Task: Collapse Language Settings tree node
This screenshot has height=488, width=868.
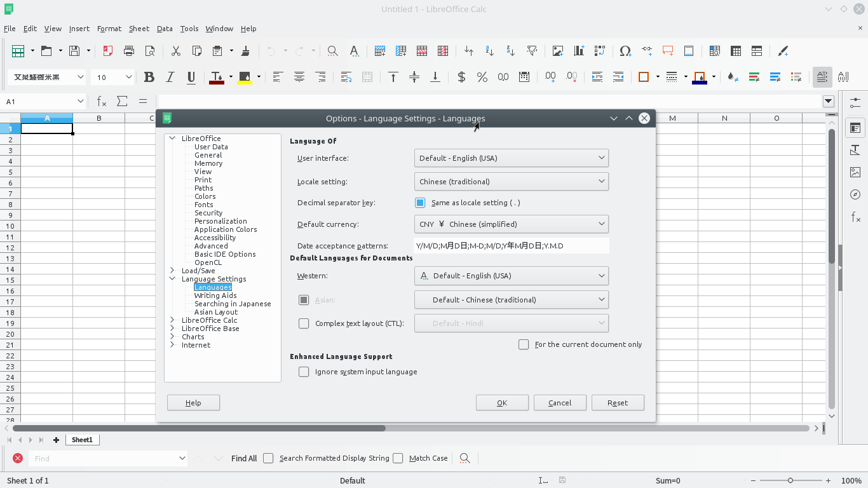Action: pyautogui.click(x=172, y=279)
